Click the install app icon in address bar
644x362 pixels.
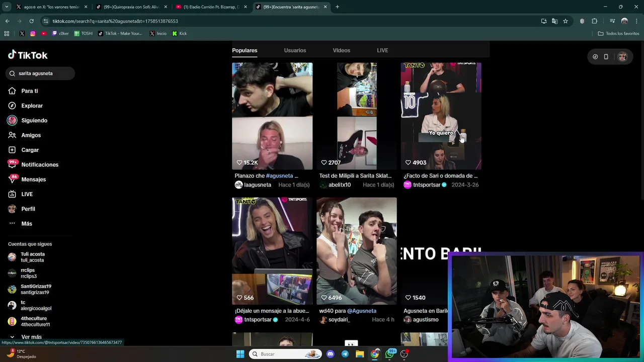coord(544,21)
